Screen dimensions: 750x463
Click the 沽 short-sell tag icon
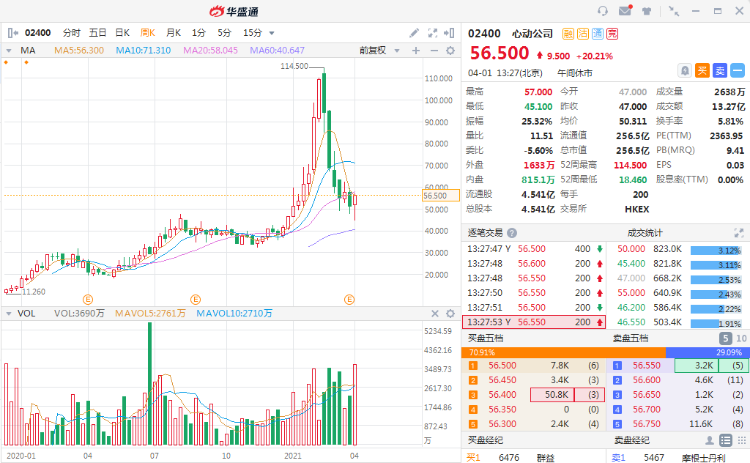[x=583, y=33]
